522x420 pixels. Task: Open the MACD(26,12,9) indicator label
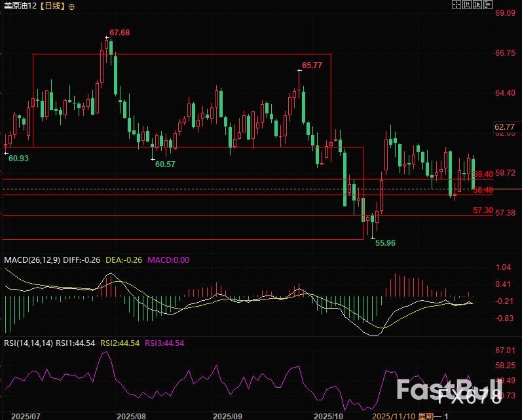[x=32, y=260]
